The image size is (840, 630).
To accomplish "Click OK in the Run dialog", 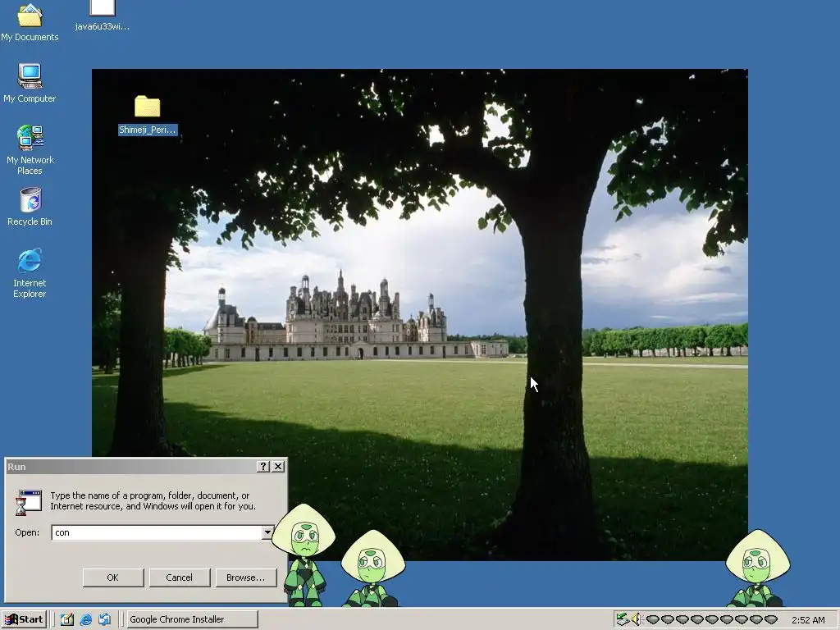I will click(x=112, y=577).
